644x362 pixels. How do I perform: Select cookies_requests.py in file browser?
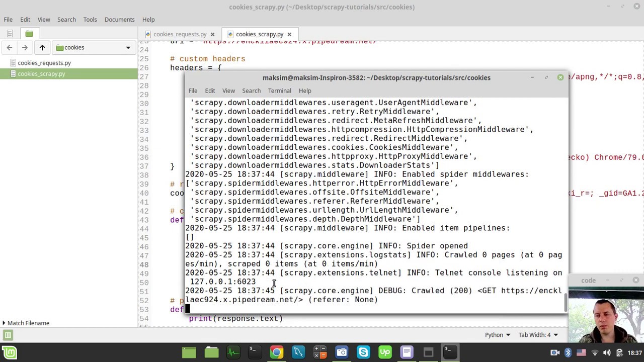click(x=44, y=63)
